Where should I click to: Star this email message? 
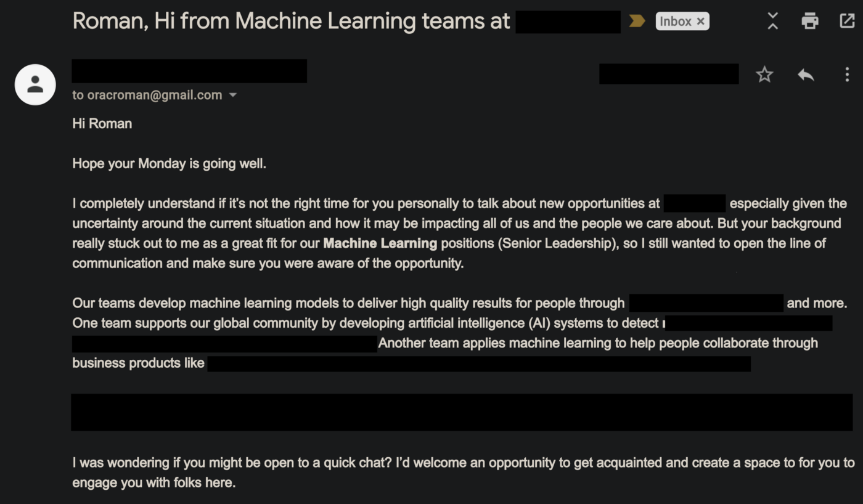[764, 75]
